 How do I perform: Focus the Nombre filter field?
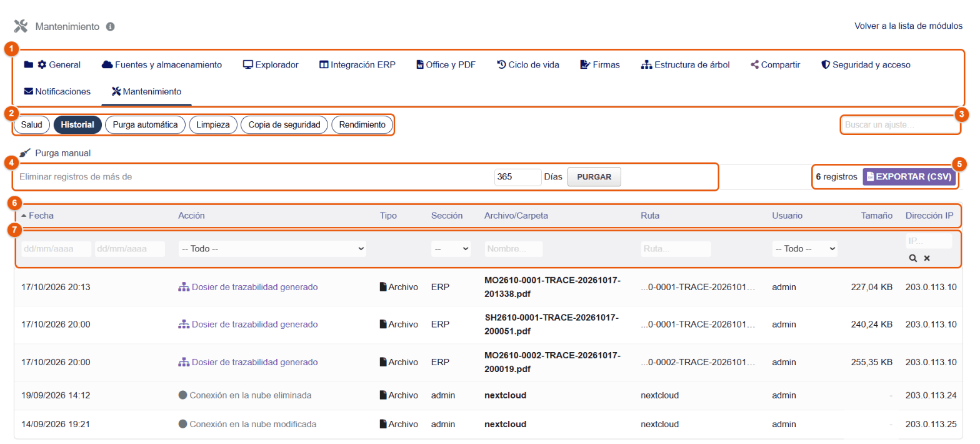point(514,249)
